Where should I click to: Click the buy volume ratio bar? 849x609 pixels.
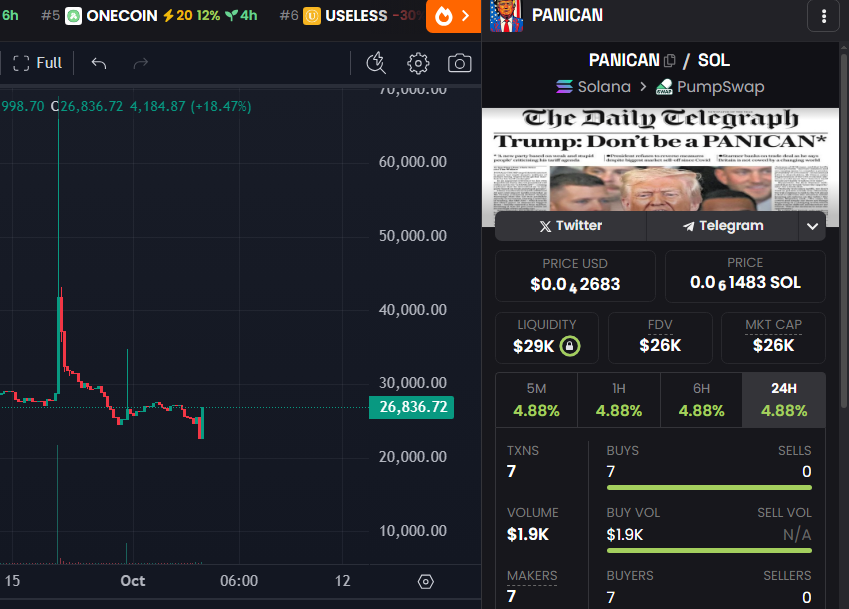tap(709, 551)
